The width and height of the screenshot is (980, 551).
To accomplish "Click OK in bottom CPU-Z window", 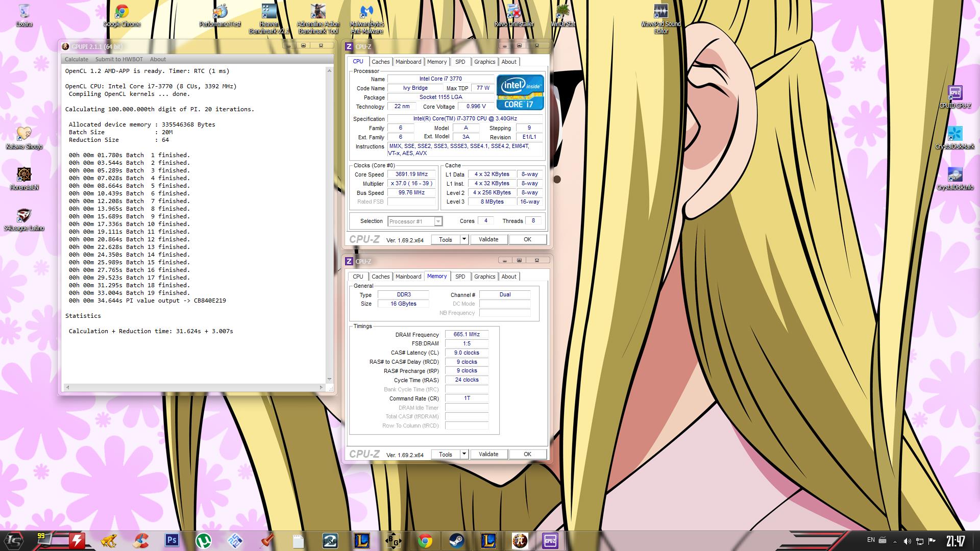I will [527, 454].
